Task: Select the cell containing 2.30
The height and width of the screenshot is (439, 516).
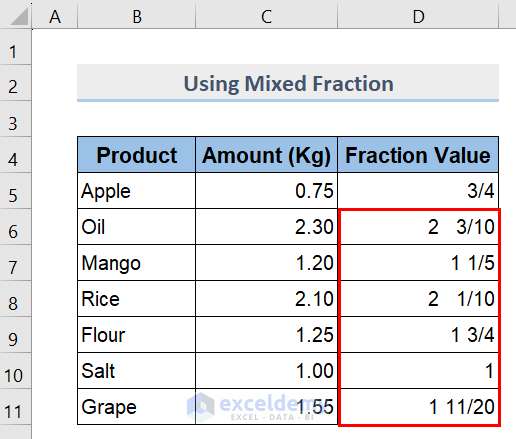Action: 266,227
